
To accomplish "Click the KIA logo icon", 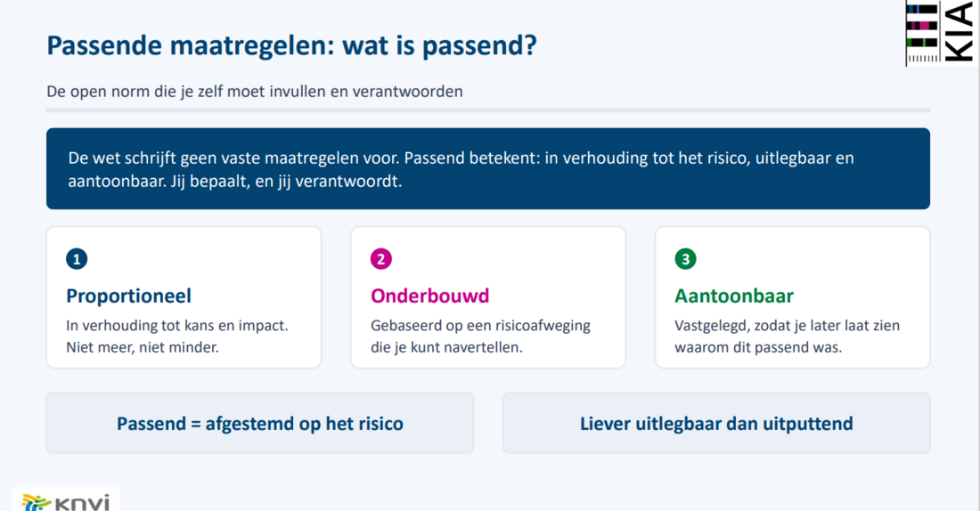I will 942,32.
